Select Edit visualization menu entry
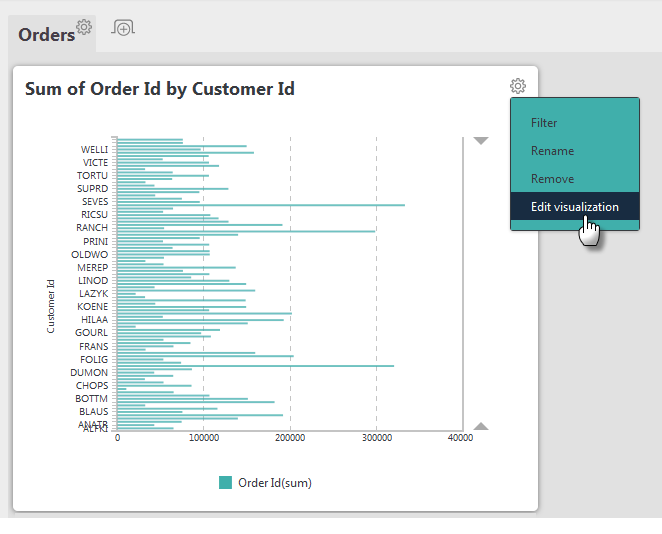 point(575,206)
